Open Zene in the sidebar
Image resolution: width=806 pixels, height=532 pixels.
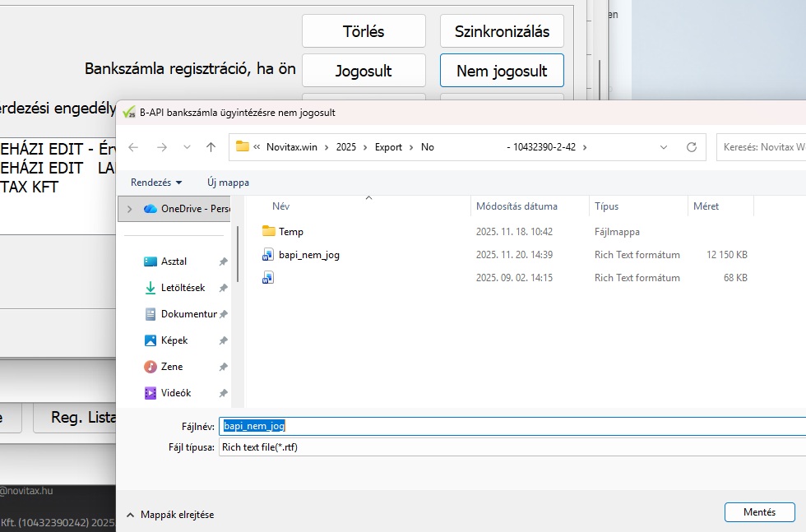(171, 367)
